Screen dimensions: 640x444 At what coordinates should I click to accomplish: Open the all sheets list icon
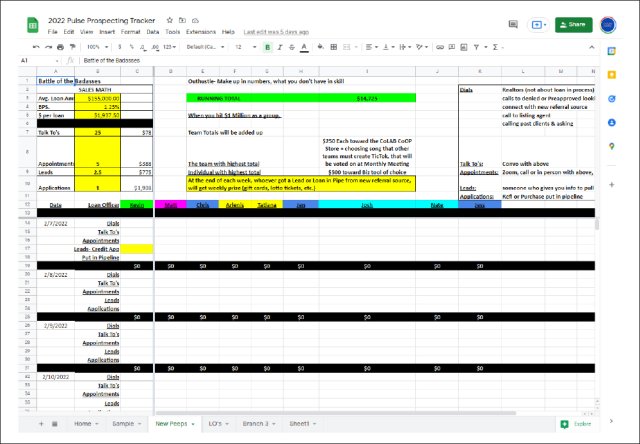pos(55,424)
